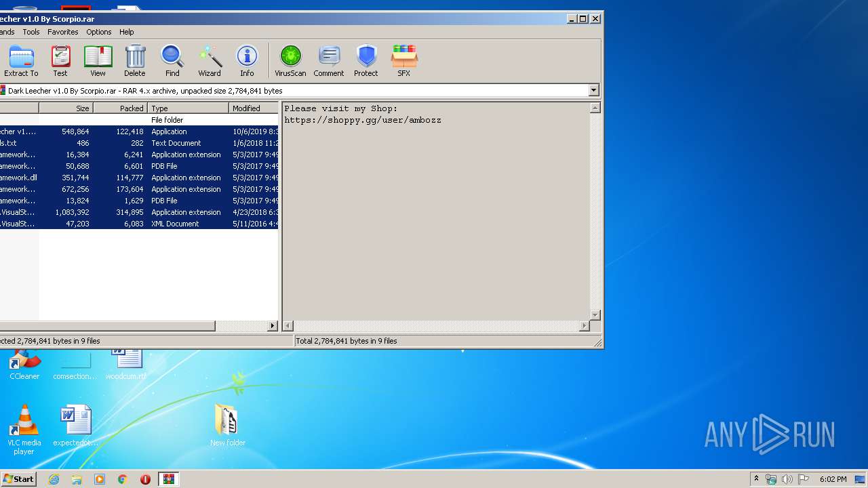Select the New folder desktop icon
The image size is (868, 488).
tap(227, 425)
